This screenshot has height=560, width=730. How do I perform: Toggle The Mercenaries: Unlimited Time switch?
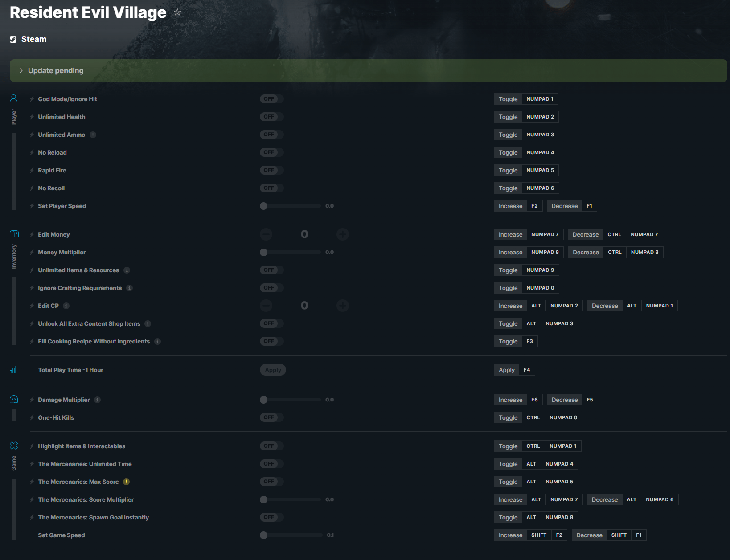(x=272, y=464)
